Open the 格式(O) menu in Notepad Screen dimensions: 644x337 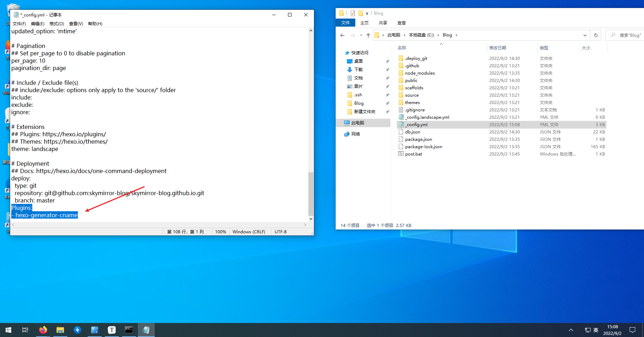pos(56,24)
